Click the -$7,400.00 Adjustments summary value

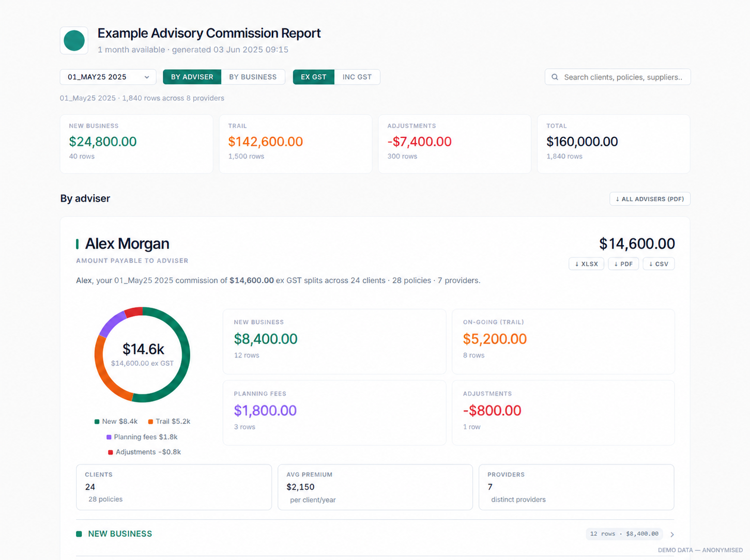click(x=419, y=142)
